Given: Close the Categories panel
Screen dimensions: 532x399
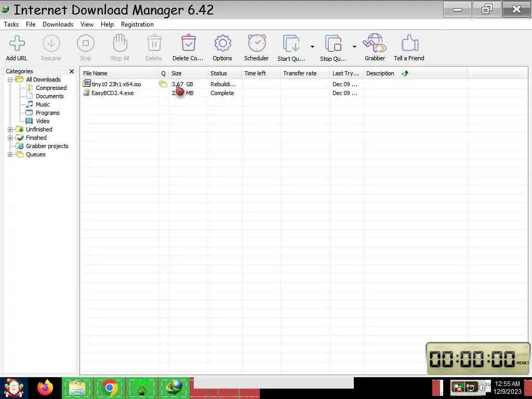Looking at the screenshot, I should (x=72, y=71).
